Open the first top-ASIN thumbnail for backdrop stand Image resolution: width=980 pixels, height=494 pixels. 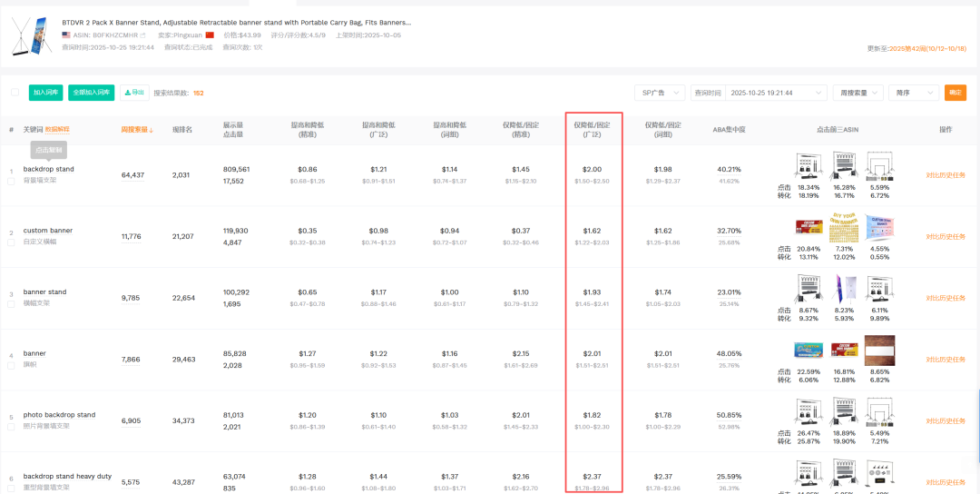pyautogui.click(x=808, y=167)
